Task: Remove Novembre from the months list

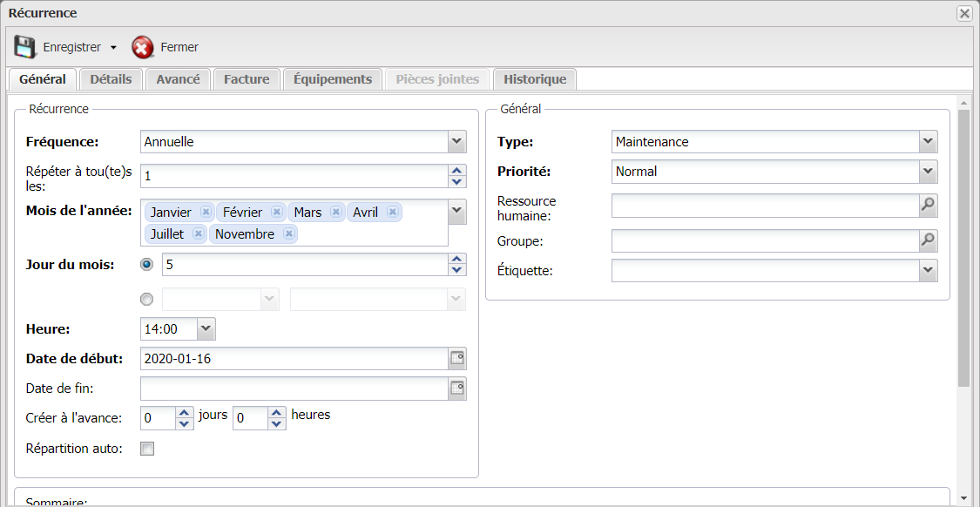Action: coord(288,233)
